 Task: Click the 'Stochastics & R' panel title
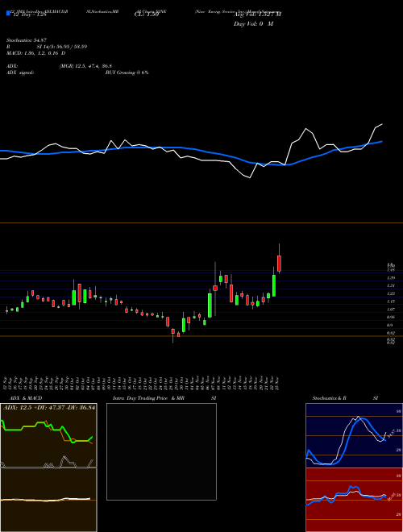coord(329,398)
